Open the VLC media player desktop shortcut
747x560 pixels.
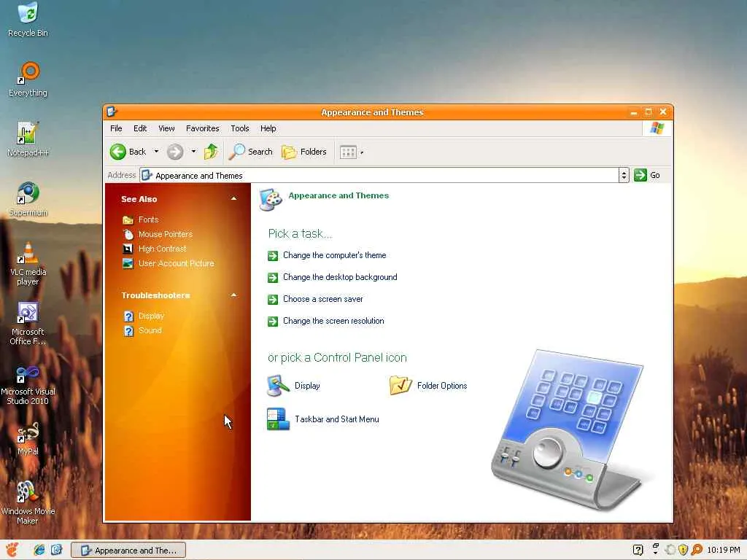[28, 263]
